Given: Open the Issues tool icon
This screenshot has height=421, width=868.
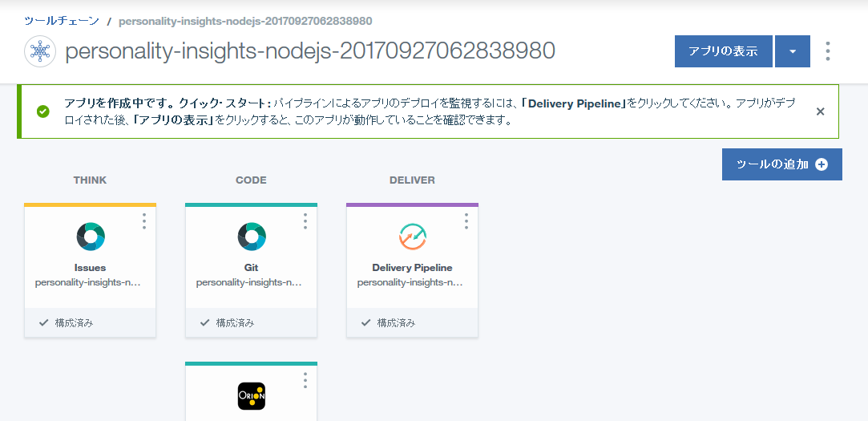Looking at the screenshot, I should (91, 237).
